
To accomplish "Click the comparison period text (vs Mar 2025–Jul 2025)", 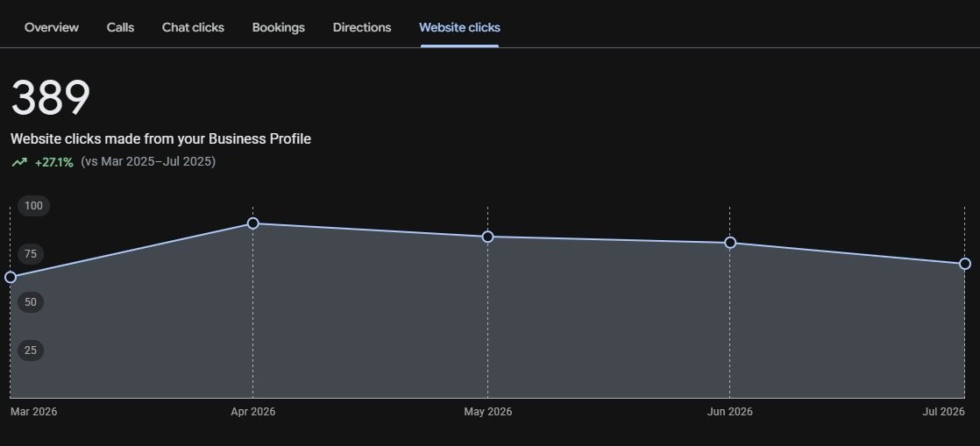I will 148,162.
